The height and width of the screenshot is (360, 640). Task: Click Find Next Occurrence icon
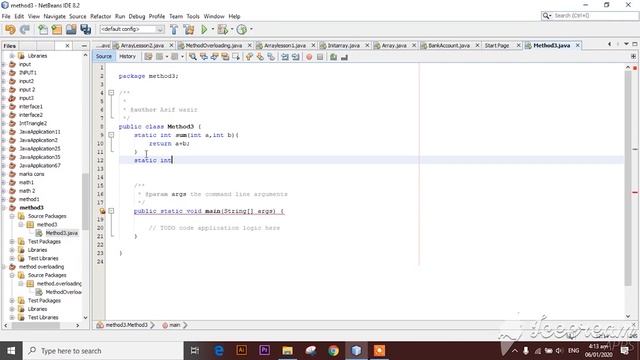click(214, 57)
